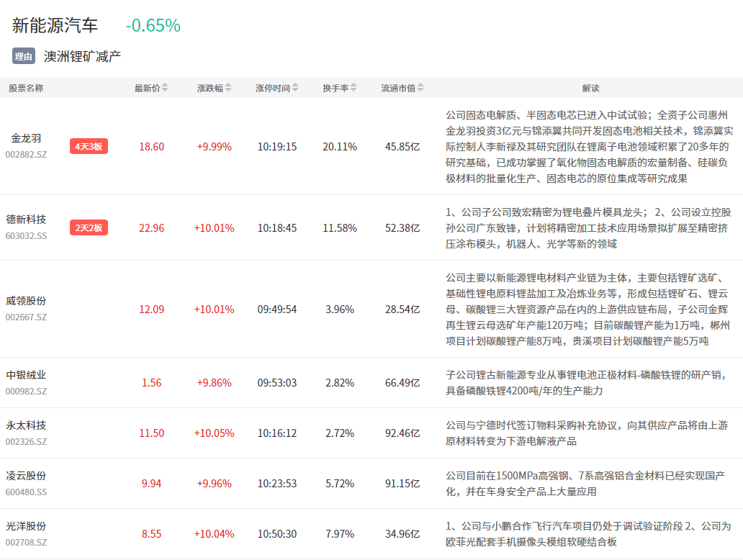Screen dimensions: 743x560
Task: Open the 威领股份 stock name link
Action: (x=26, y=301)
